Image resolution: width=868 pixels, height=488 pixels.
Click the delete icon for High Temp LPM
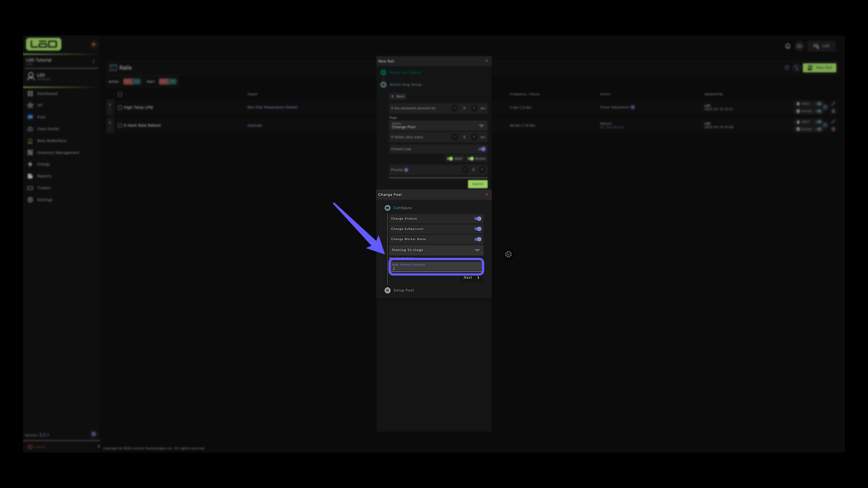(833, 111)
